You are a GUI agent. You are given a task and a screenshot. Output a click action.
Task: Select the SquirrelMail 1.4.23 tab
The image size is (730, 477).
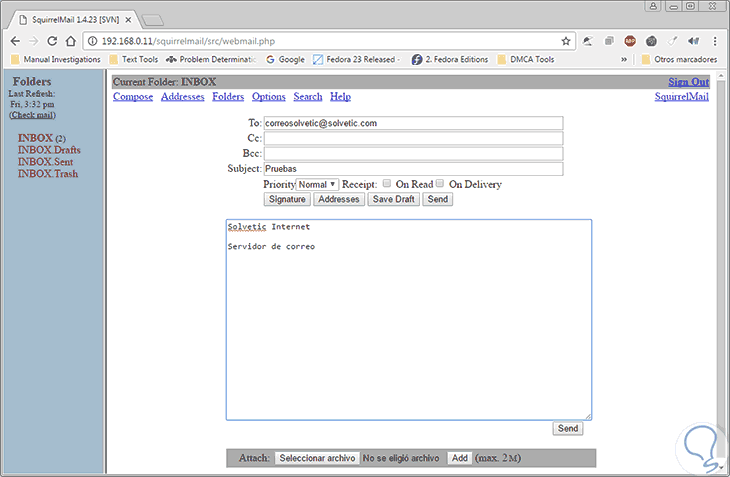coord(74,20)
